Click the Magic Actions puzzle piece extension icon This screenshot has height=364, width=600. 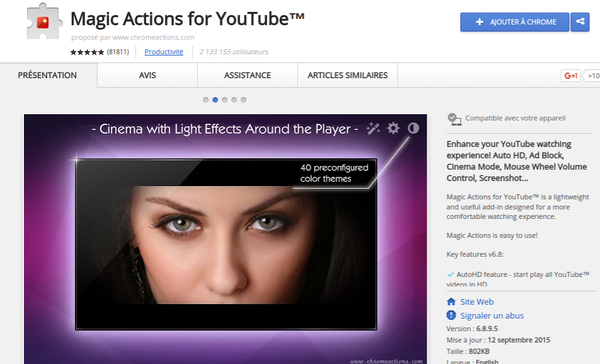point(43,21)
